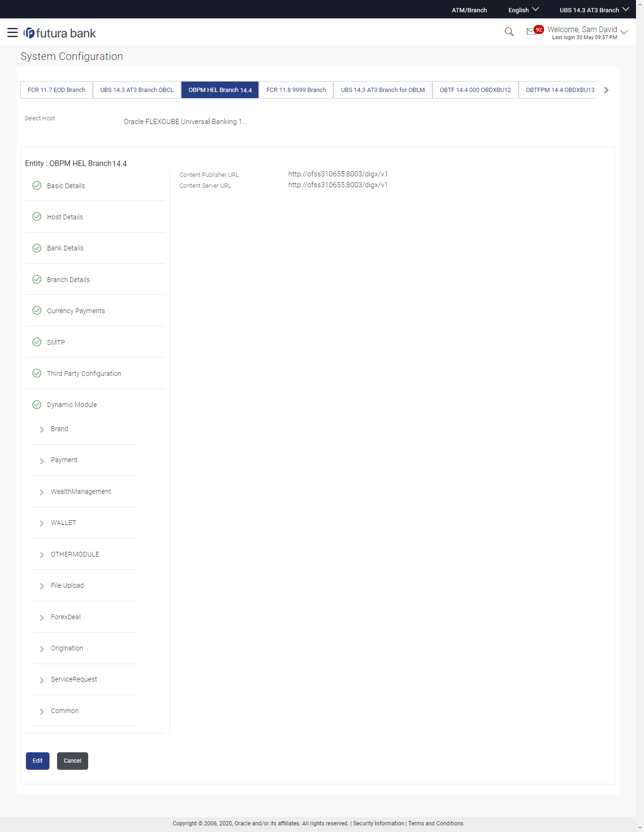Click the Content Server URL value
Viewport: 644px width, 832px height.
(x=338, y=185)
